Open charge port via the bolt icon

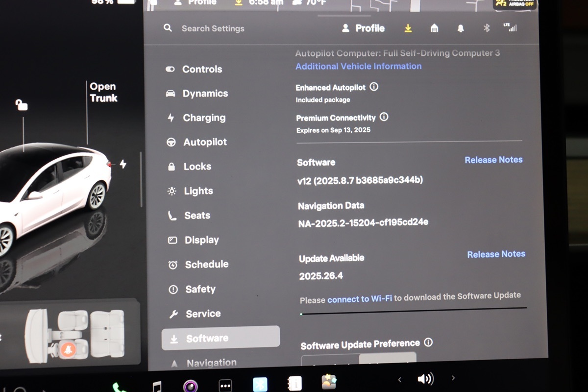coord(123,164)
